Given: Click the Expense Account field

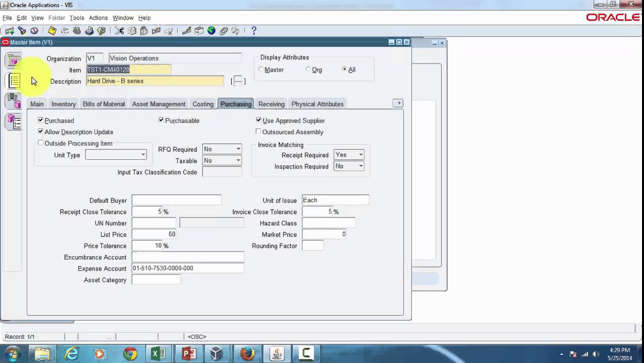Looking at the screenshot, I should (188, 268).
